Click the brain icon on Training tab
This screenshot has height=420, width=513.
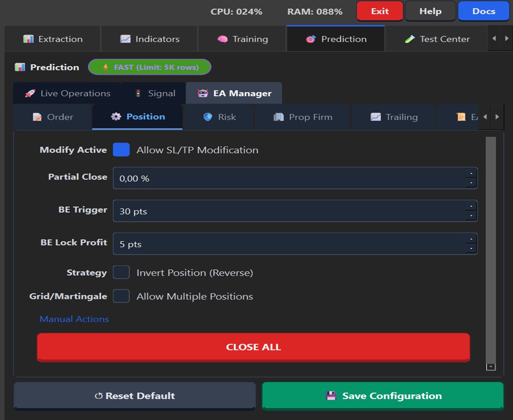[222, 39]
